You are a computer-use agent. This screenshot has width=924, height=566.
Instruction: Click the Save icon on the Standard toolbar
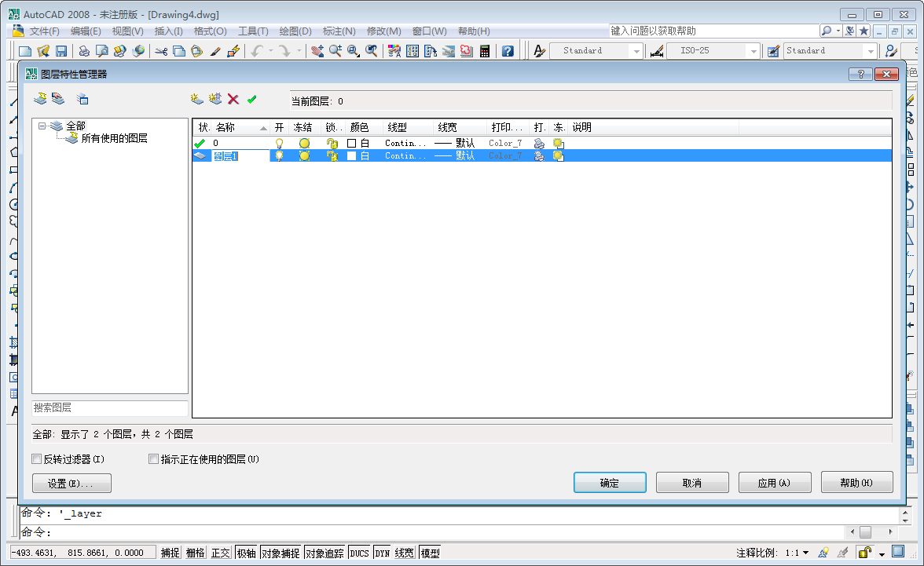(x=62, y=50)
